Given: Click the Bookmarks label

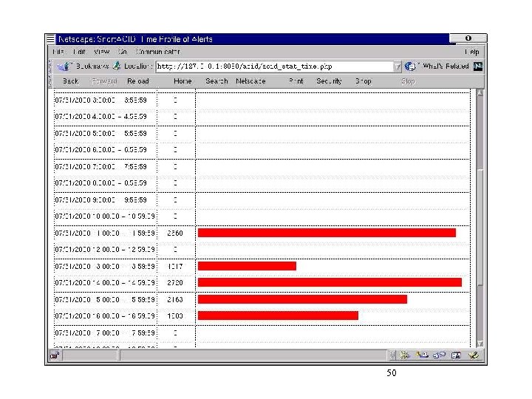Looking at the screenshot, I should click(x=92, y=66).
